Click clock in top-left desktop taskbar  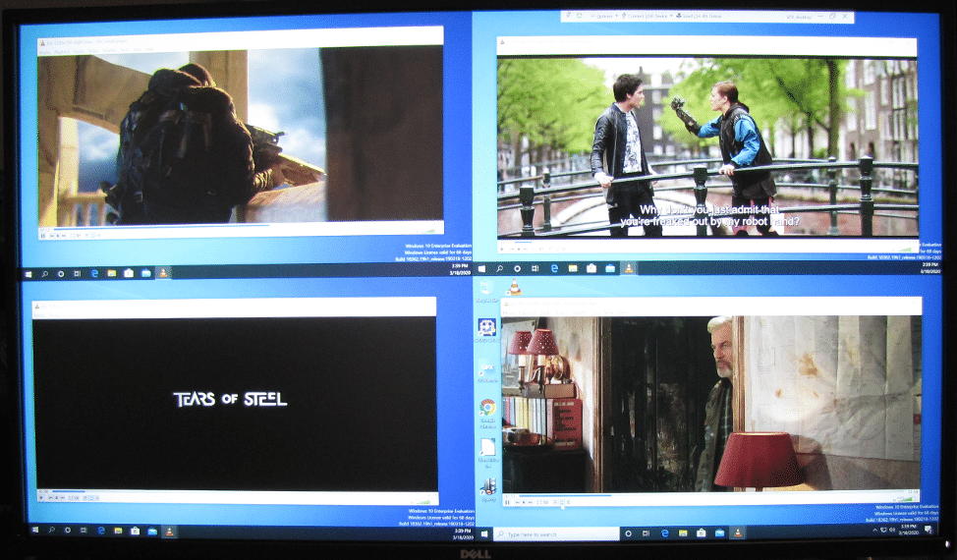(460, 269)
